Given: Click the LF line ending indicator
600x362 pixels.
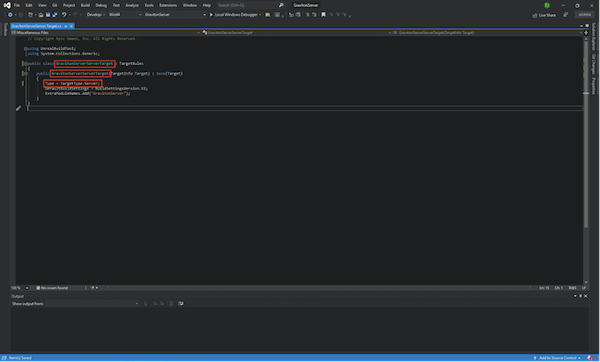Looking at the screenshot, I should pyautogui.click(x=584, y=288).
